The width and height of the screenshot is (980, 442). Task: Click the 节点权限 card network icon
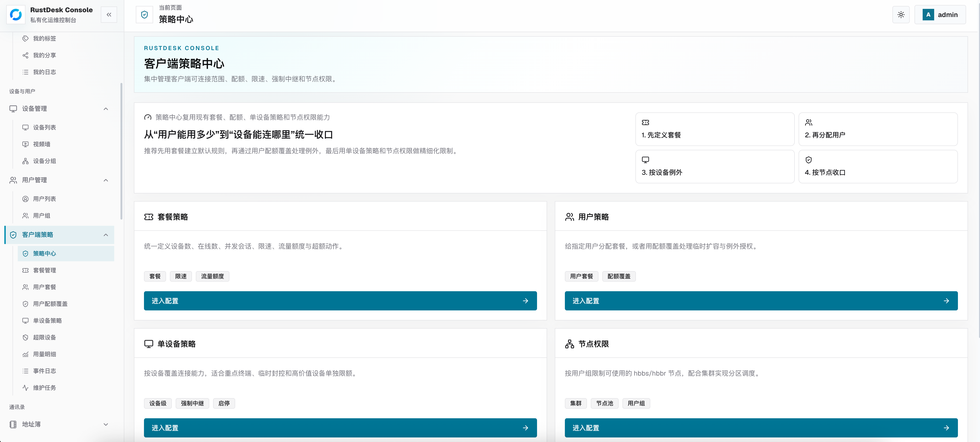[x=569, y=343]
